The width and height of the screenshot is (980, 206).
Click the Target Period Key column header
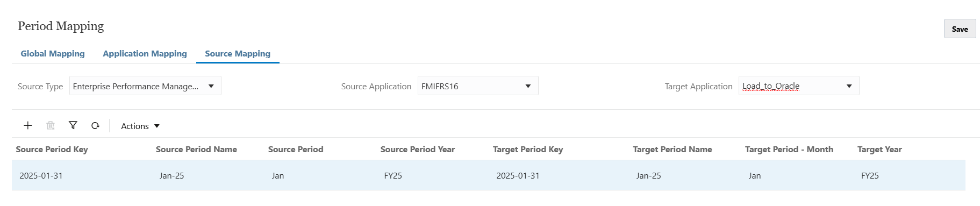pyautogui.click(x=528, y=149)
